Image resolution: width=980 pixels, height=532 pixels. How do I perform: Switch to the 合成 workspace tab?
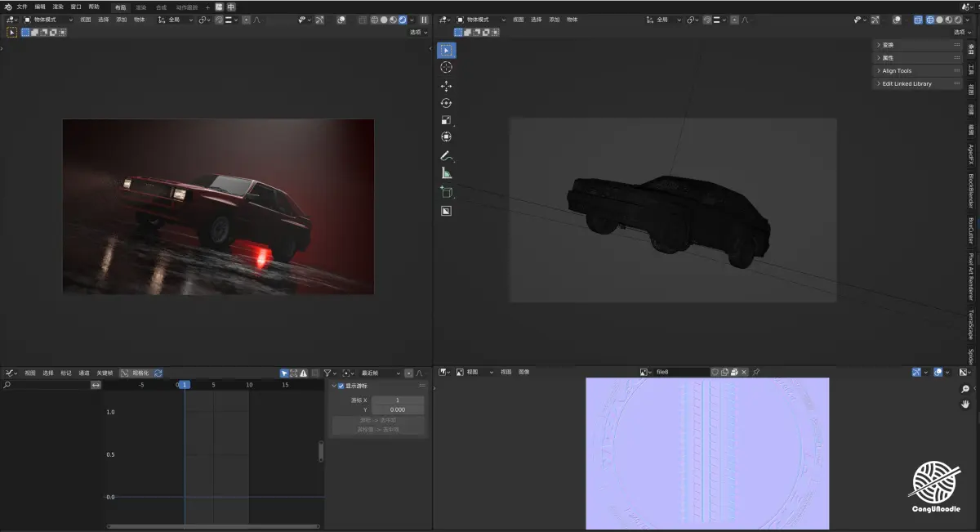click(161, 7)
